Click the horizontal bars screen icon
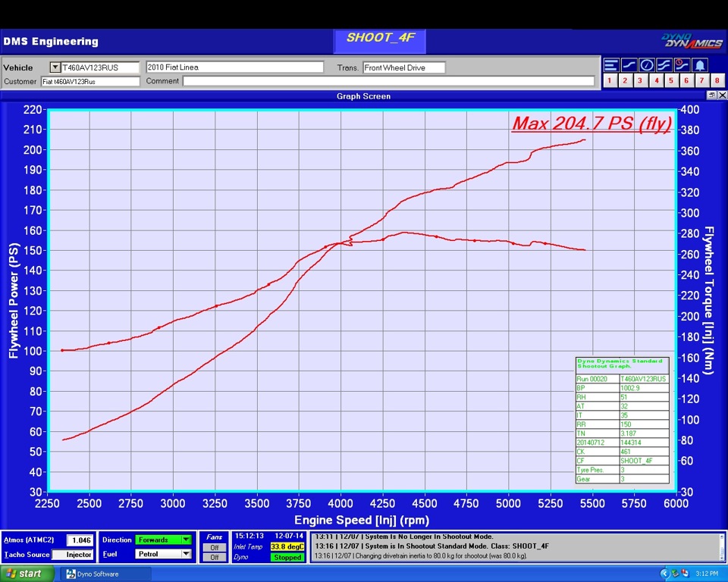Viewport: 728px width, 582px height. (611, 65)
